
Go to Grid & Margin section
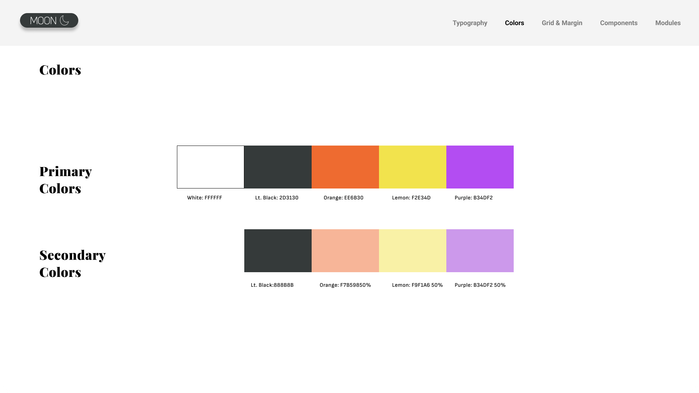(562, 23)
